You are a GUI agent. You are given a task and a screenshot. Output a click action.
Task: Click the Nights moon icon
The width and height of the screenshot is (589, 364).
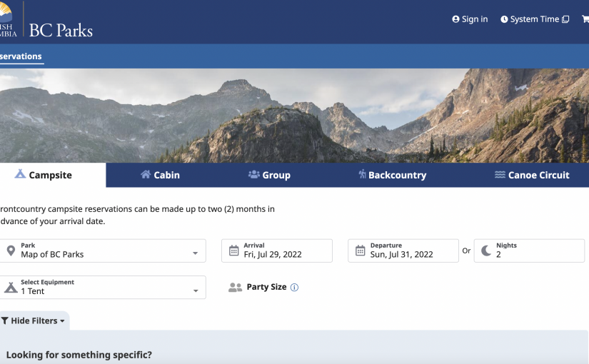(485, 251)
